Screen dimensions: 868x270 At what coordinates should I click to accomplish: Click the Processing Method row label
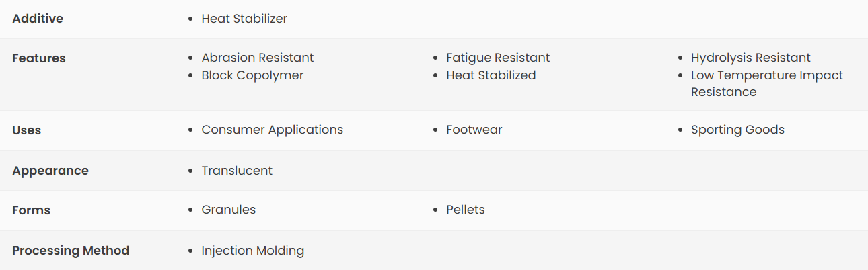click(71, 251)
